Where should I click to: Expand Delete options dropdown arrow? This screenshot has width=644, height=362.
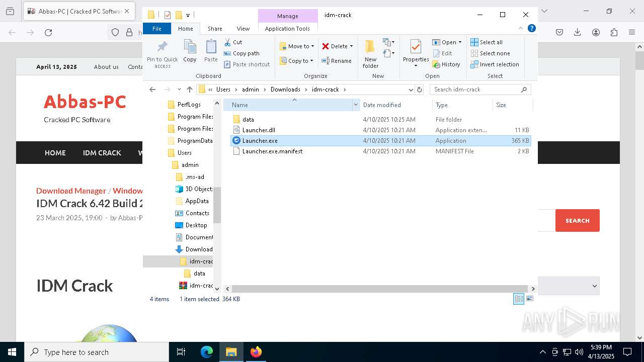(351, 46)
